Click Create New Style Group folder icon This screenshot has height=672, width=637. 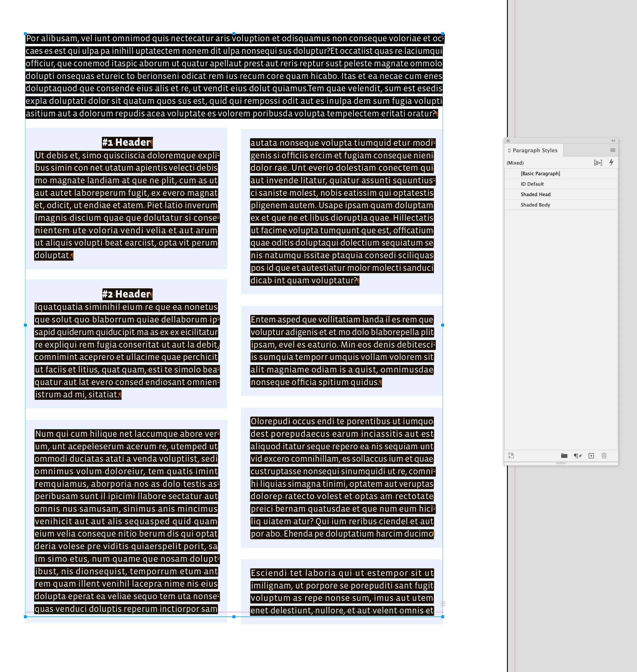564,456
